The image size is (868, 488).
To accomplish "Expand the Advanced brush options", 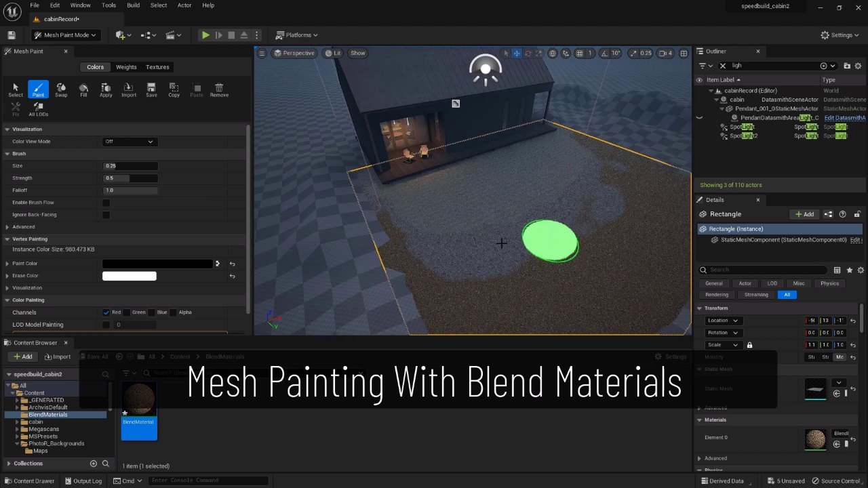I will click(x=7, y=227).
